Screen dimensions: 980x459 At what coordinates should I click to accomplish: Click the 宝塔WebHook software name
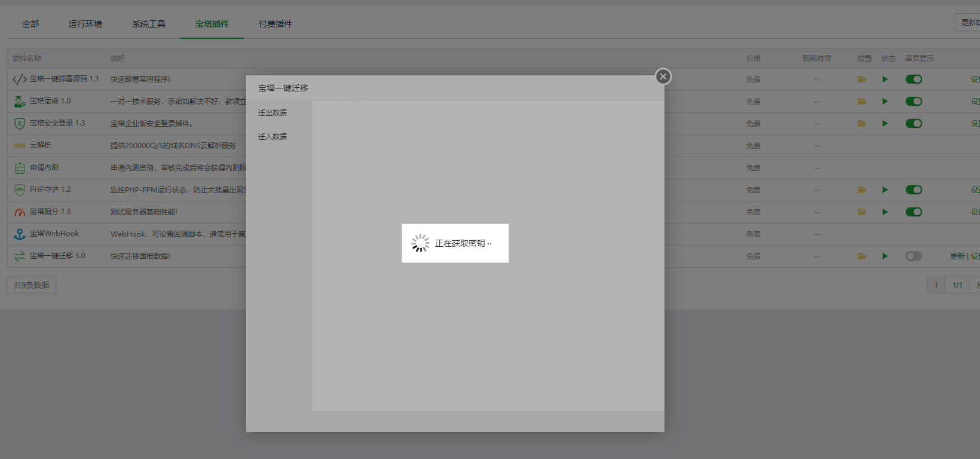[x=54, y=234]
